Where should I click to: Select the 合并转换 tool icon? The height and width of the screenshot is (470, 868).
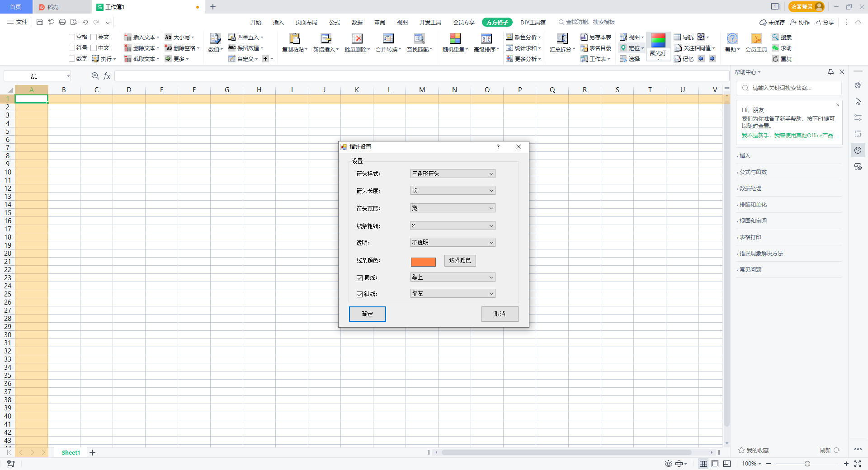point(388,39)
